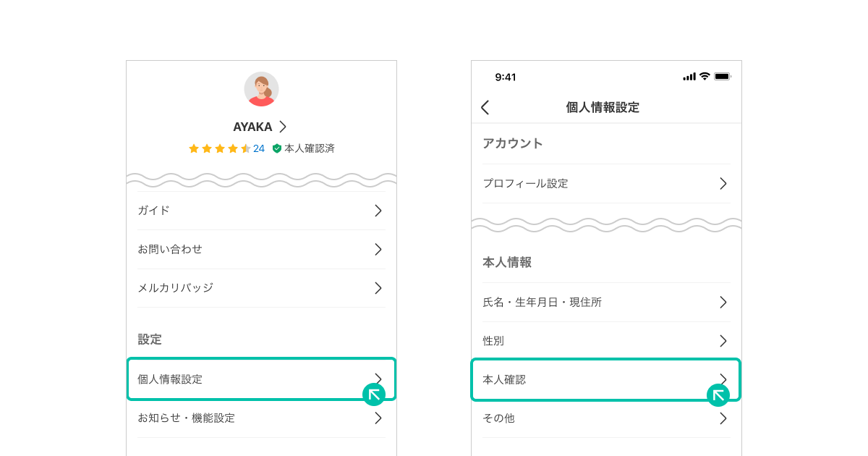Viewport: 868px width, 456px height.
Task: Tap AYAKA's profile avatar picture
Action: click(261, 89)
